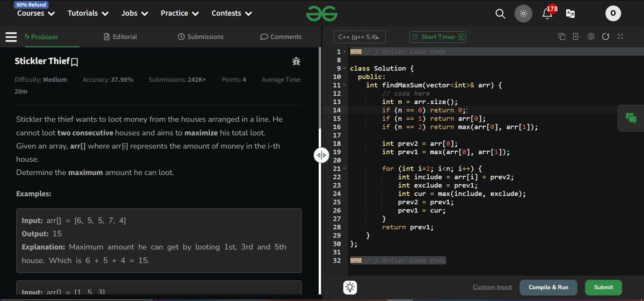Click the import/exit arrow editor icon
The height and width of the screenshot is (301, 644).
(576, 37)
